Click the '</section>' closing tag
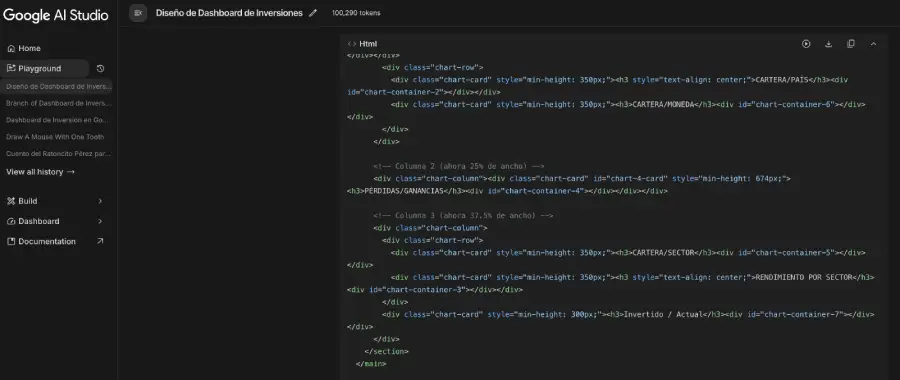The width and height of the screenshot is (900, 380). coord(386,351)
